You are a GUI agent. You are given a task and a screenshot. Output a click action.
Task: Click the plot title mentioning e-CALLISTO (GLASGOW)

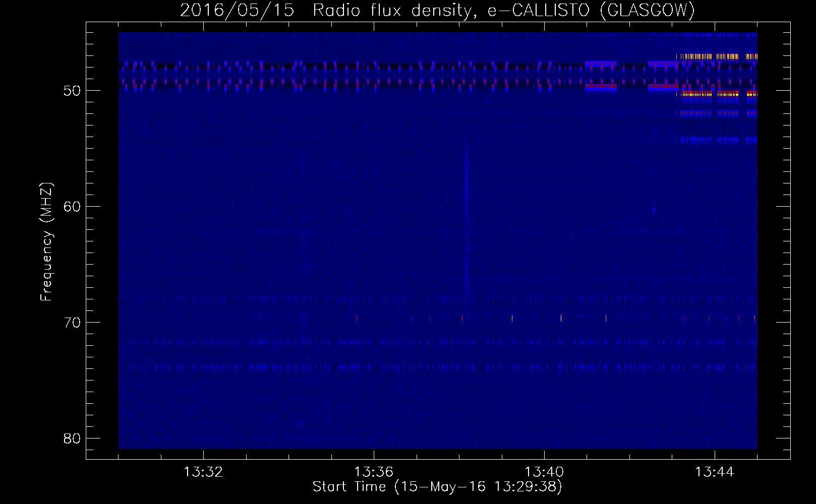pyautogui.click(x=437, y=10)
